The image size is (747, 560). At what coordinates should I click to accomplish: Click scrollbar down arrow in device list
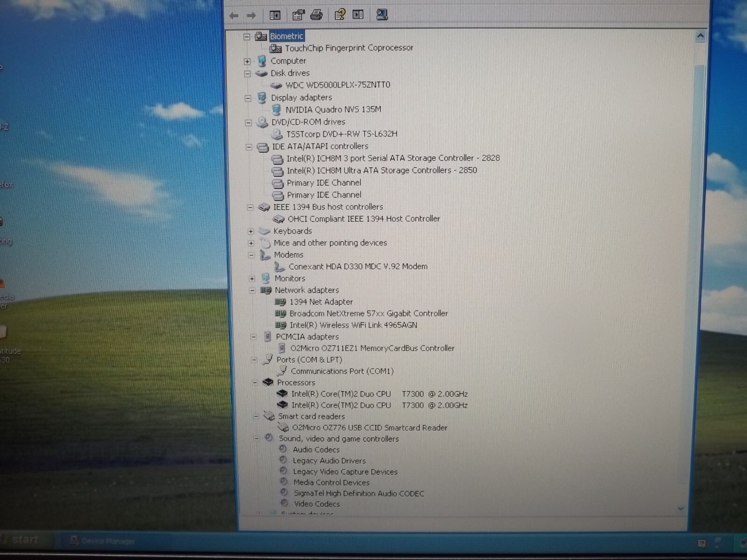[x=681, y=509]
